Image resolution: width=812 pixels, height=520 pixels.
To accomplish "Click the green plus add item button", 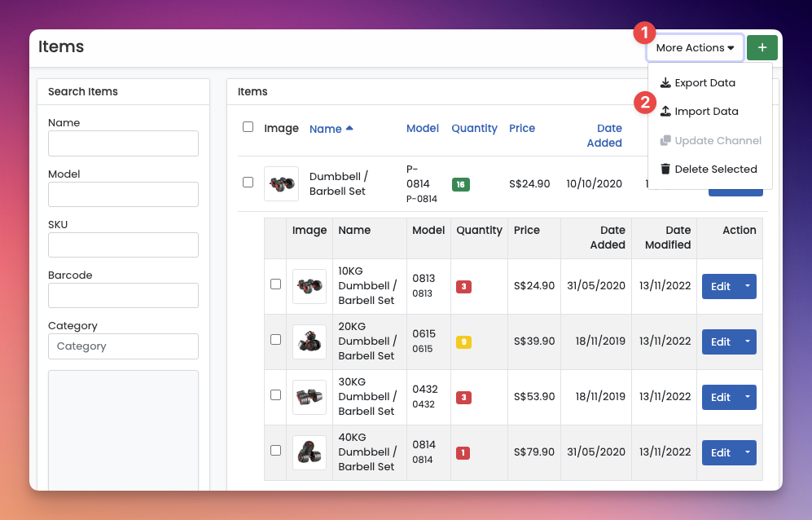I will click(762, 48).
